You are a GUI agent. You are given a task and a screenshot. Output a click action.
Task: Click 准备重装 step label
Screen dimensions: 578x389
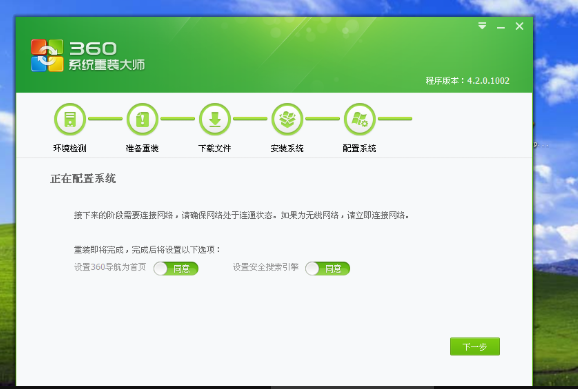coord(142,148)
